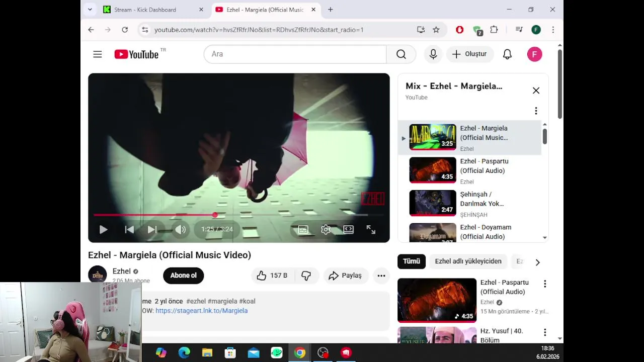Viewport: 644px width, 362px height.
Task: Select the Tümü filter chip
Action: click(411, 261)
